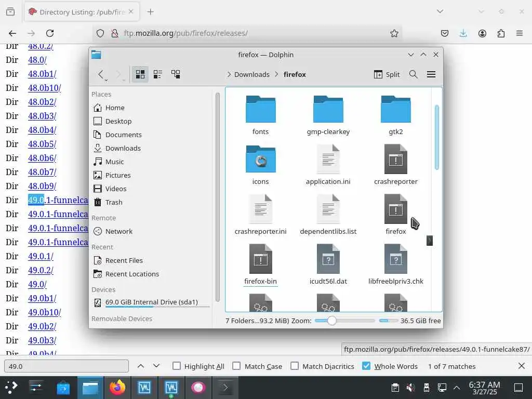Screen dimensions: 532x399
Task: Select the dependentlibs.list file
Action: click(x=328, y=215)
